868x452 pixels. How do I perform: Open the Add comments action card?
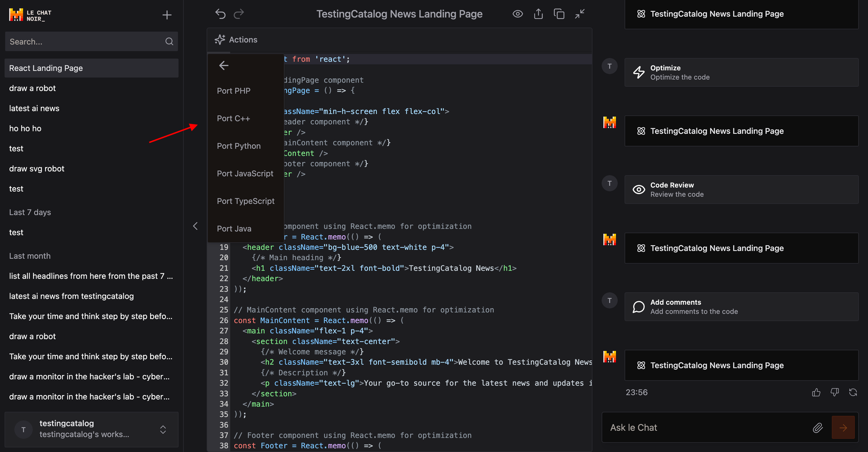pyautogui.click(x=741, y=307)
